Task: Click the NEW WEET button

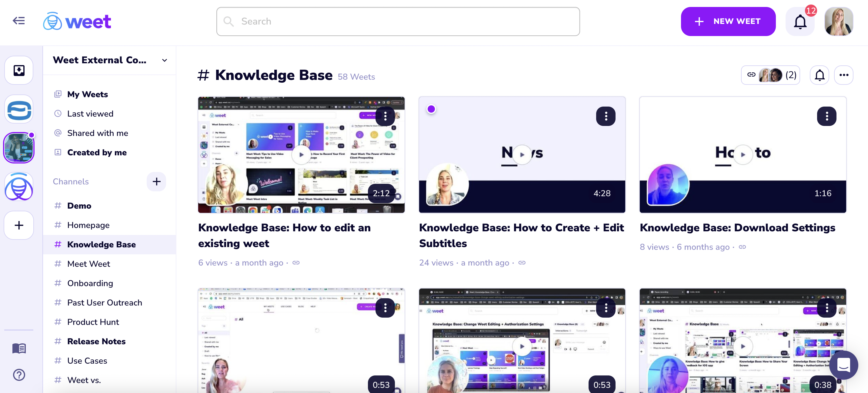Action: coord(728,21)
